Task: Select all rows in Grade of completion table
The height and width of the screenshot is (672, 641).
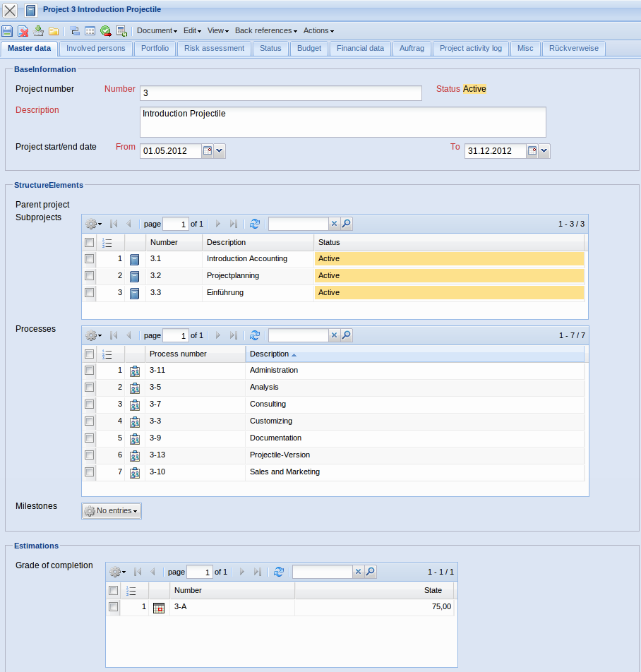Action: [x=113, y=590]
